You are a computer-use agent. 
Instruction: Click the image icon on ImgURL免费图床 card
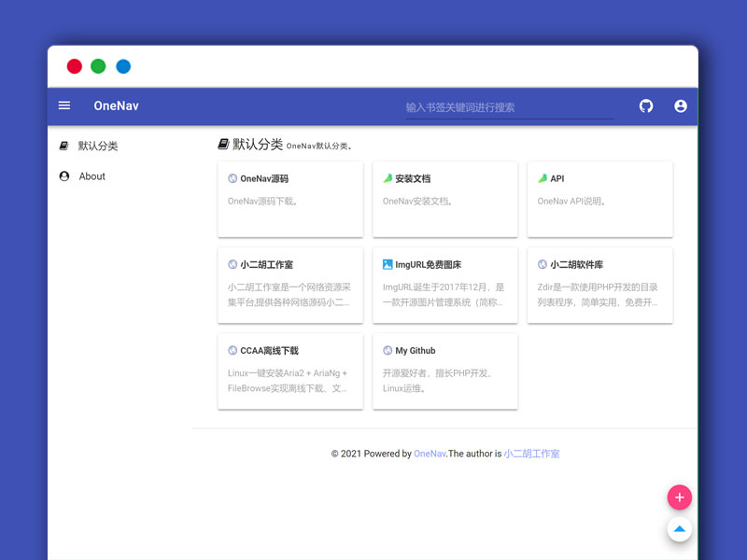click(388, 264)
